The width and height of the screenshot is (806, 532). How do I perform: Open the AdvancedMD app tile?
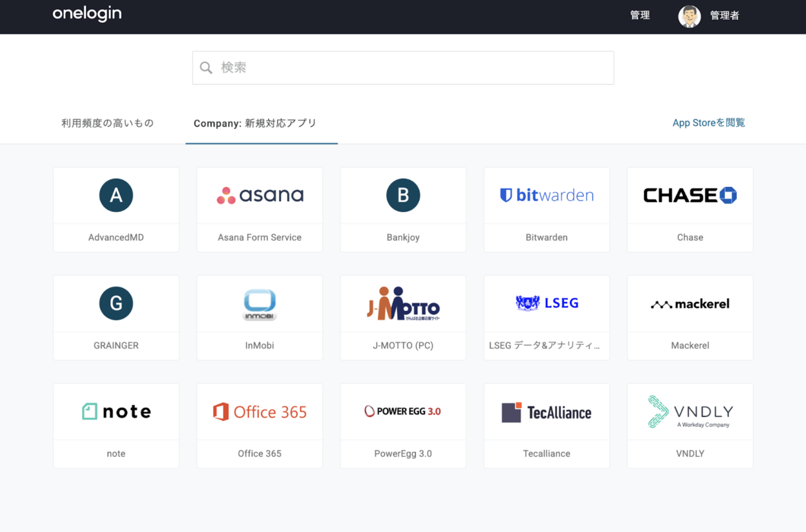tap(116, 209)
